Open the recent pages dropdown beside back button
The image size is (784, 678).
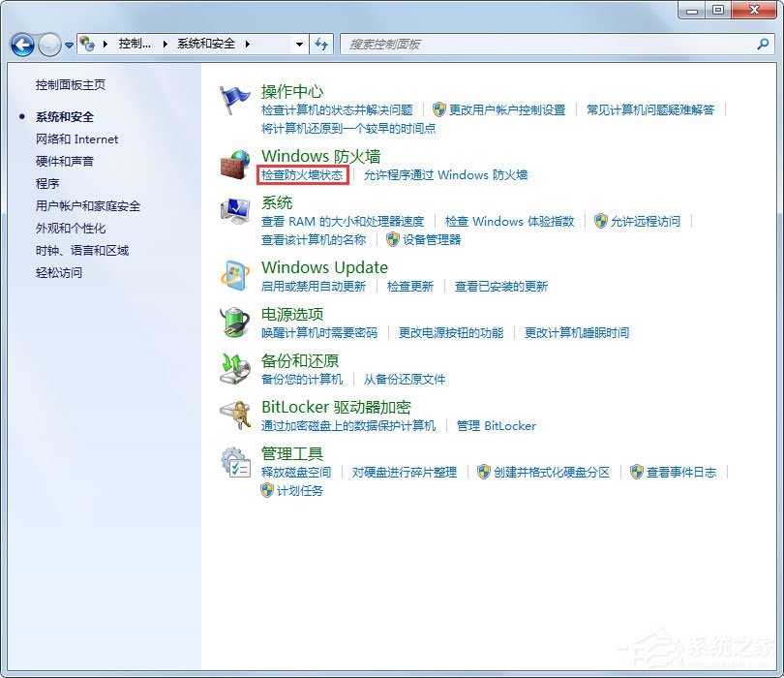(x=68, y=45)
